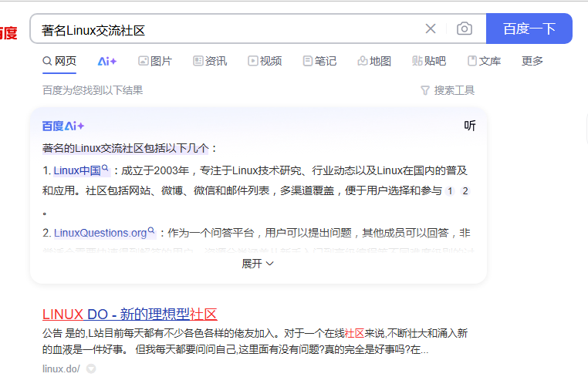Image resolution: width=588 pixels, height=387 pixels.
Task: Click the linux.do/ URL
Action: click(x=61, y=369)
